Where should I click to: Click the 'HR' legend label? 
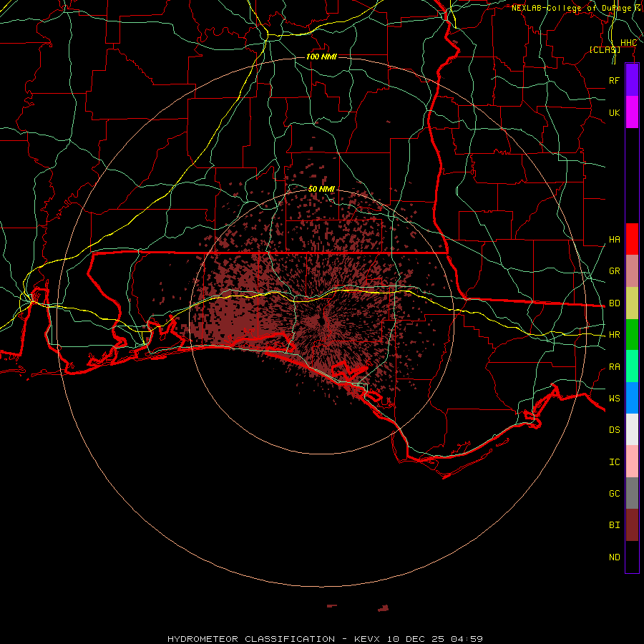pyautogui.click(x=614, y=335)
